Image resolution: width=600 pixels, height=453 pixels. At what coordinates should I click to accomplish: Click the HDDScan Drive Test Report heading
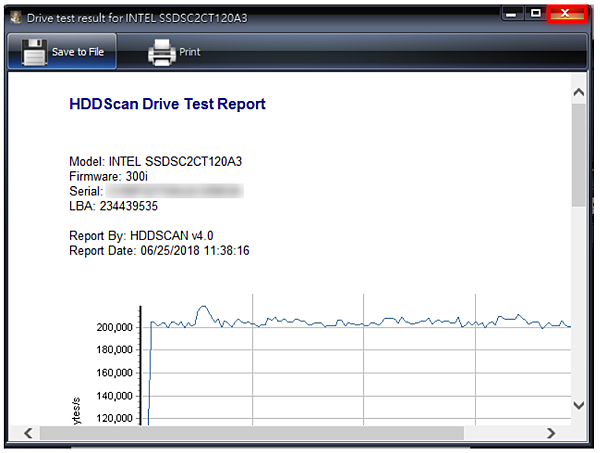coord(167,104)
